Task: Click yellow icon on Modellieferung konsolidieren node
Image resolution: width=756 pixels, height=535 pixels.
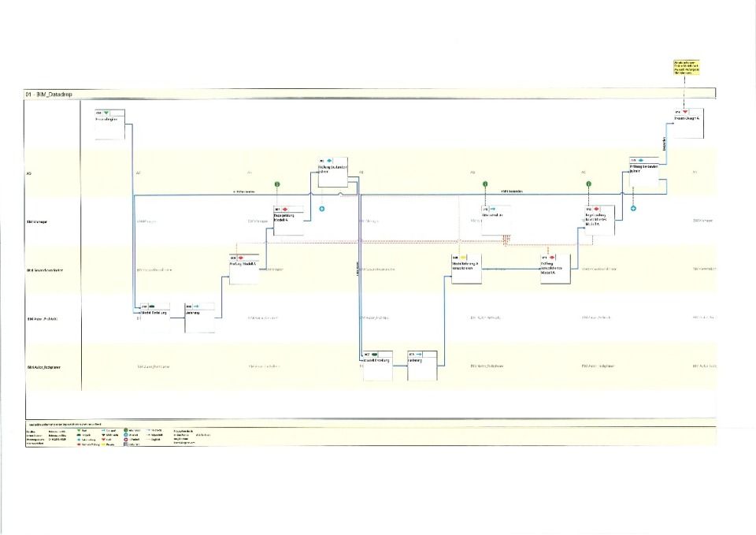Action: coord(463,258)
